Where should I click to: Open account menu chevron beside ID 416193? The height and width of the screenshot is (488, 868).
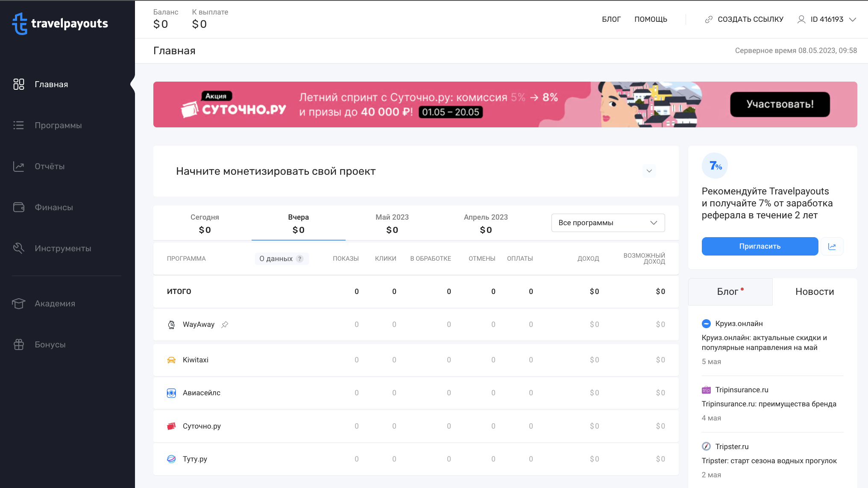[853, 19]
